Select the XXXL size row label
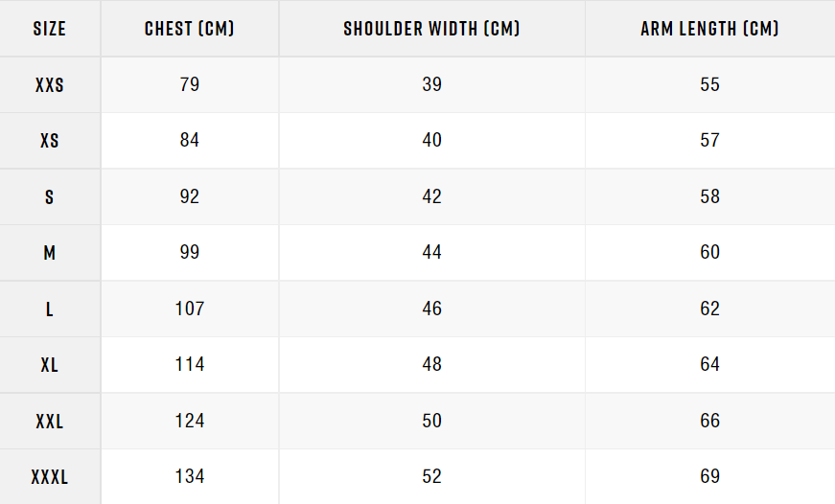This screenshot has width=835, height=504. (50, 477)
